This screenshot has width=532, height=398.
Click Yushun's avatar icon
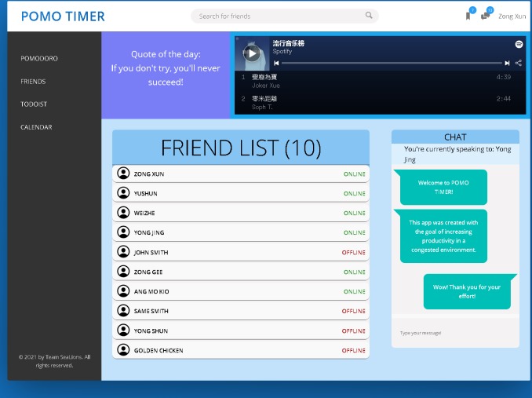tap(123, 193)
